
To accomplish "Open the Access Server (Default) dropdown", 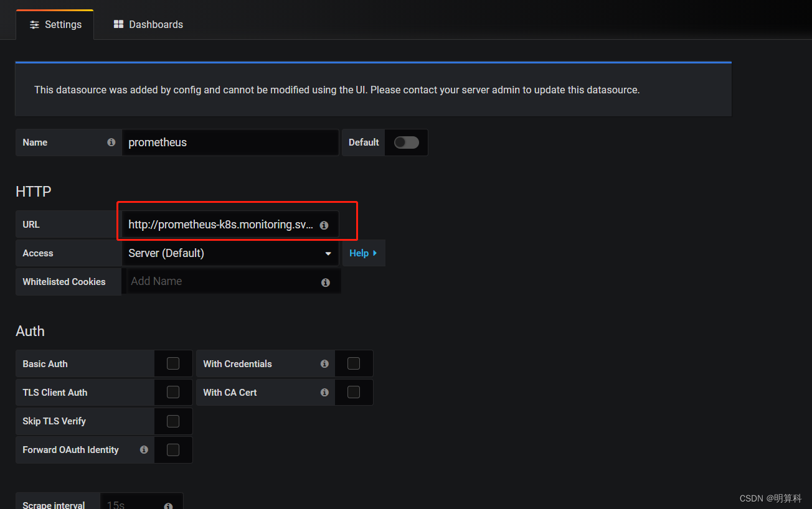I will [230, 253].
